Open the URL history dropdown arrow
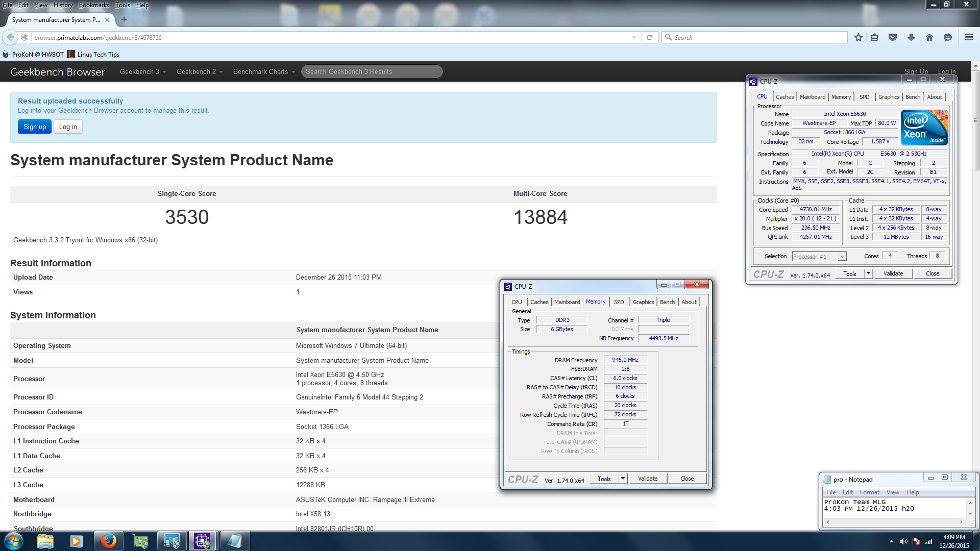Screen dimensions: 980x551 pyautogui.click(x=634, y=37)
